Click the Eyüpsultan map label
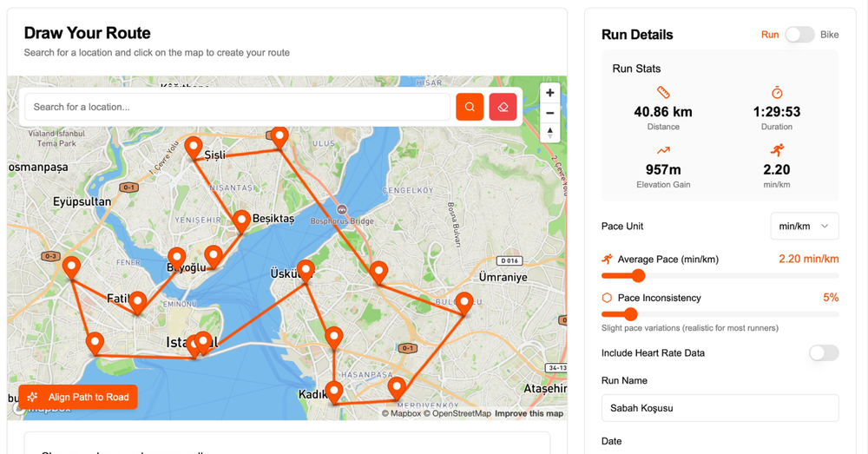This screenshot has height=454, width=868. point(82,202)
